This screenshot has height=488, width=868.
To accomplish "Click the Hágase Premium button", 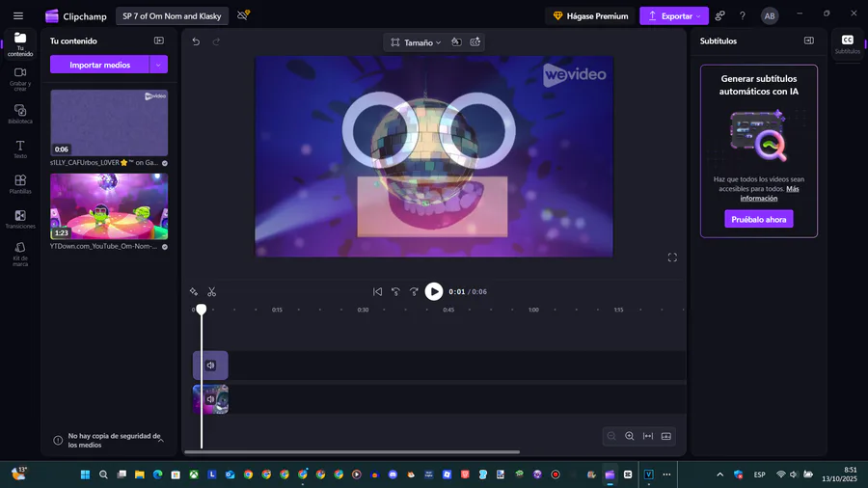I will coord(590,16).
